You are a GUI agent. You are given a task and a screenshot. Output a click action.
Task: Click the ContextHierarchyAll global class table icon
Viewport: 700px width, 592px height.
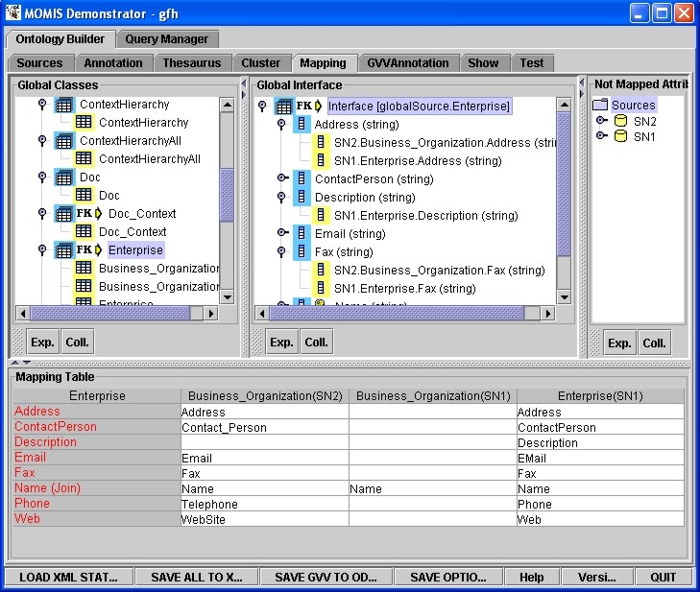pyautogui.click(x=63, y=141)
